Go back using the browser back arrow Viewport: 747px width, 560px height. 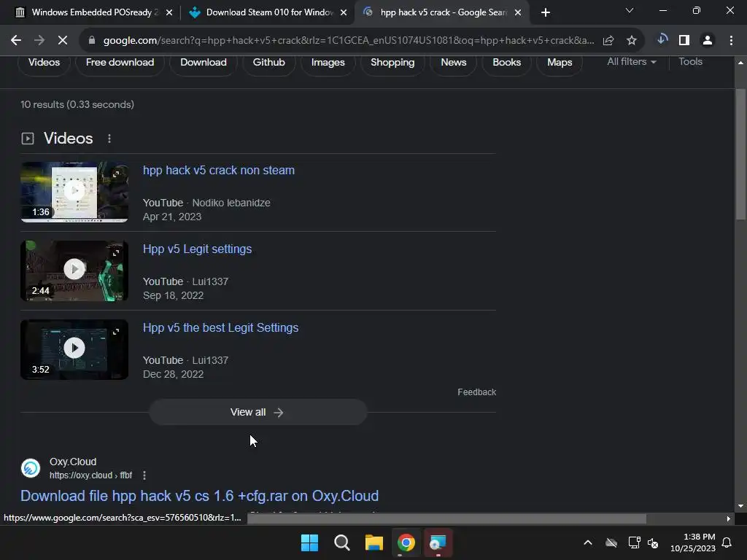16,41
